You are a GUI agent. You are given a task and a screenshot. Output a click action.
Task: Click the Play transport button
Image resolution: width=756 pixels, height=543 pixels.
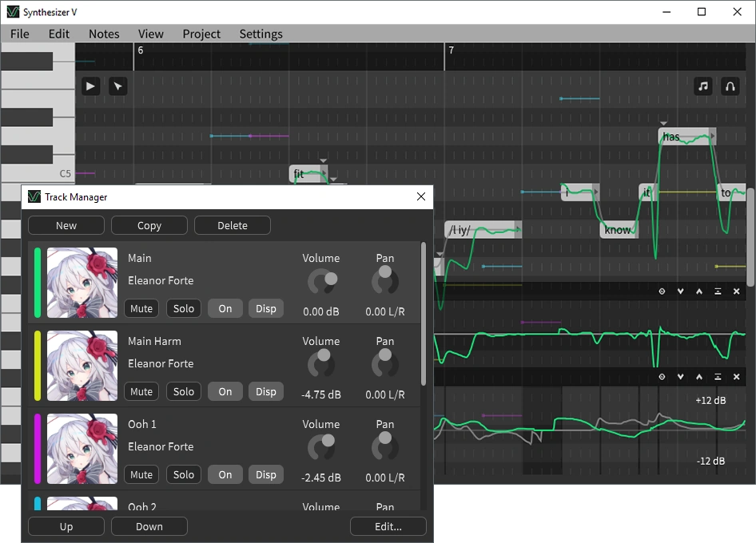90,85
